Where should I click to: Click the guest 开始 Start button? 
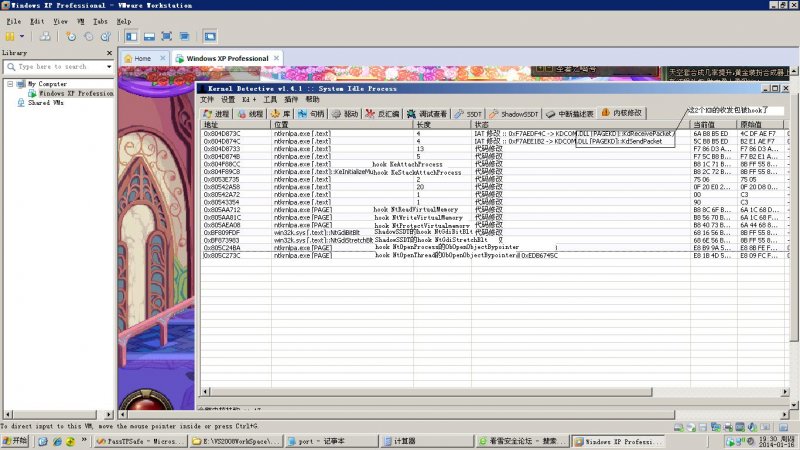point(15,441)
